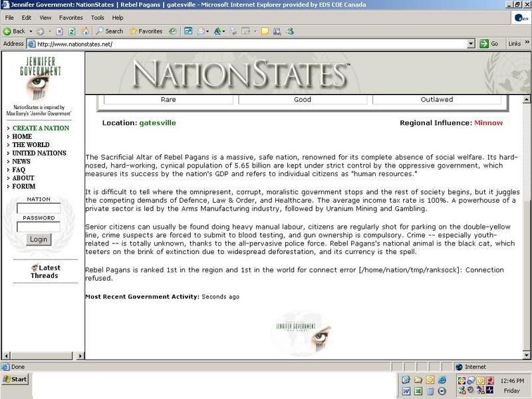
Task: Open the Edit button dropdown arrow
Action: (255, 31)
